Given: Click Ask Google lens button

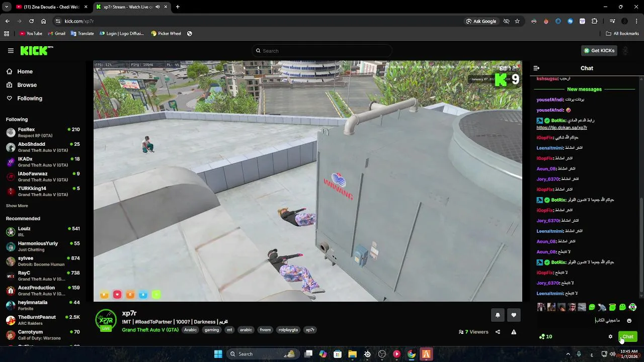Looking at the screenshot, I should 481,21.
